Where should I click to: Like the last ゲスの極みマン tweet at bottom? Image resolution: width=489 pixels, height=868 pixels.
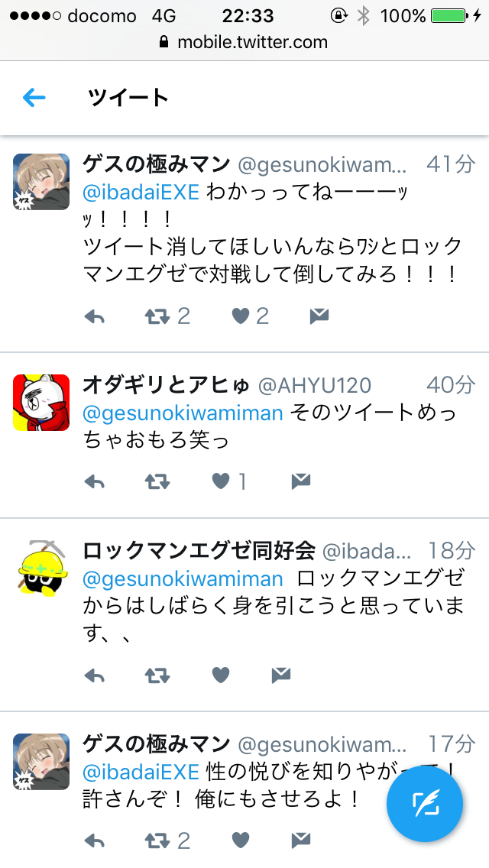pyautogui.click(x=241, y=840)
